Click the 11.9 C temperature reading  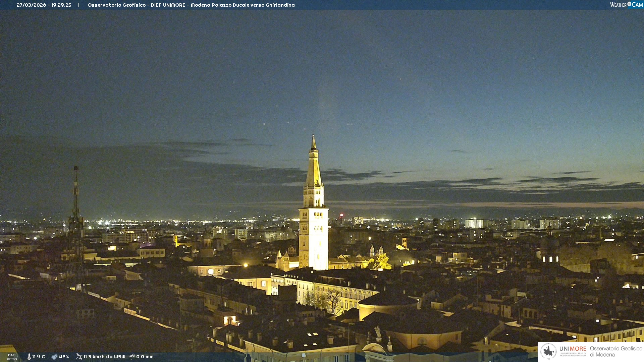[x=39, y=357]
